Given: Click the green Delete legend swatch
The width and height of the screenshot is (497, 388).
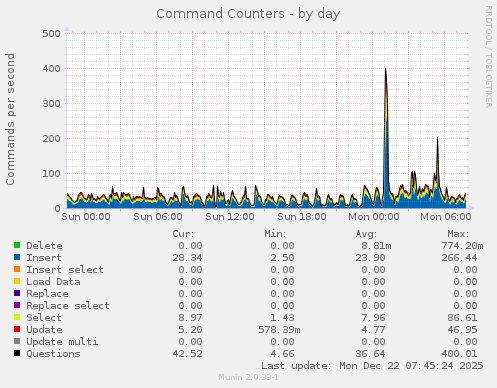Looking at the screenshot, I should 17,245.
